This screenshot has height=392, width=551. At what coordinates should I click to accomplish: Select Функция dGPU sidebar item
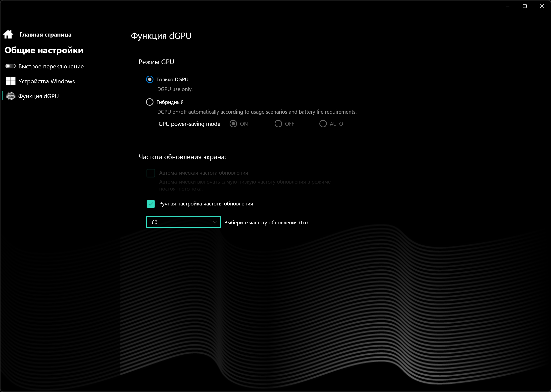click(39, 96)
